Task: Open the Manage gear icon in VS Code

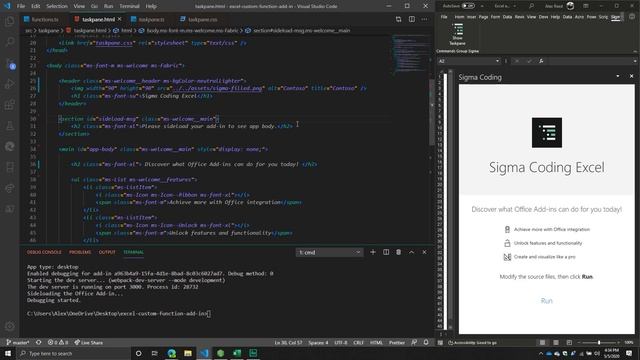Action: point(10,326)
